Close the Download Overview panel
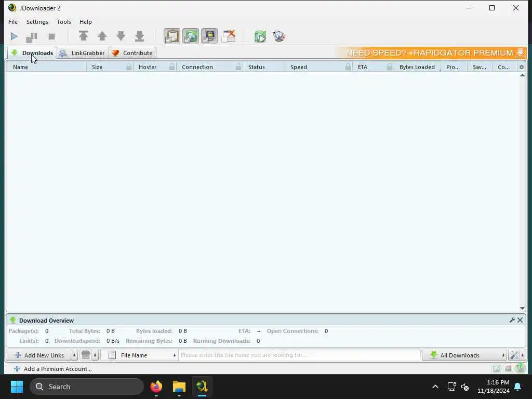 (520, 320)
